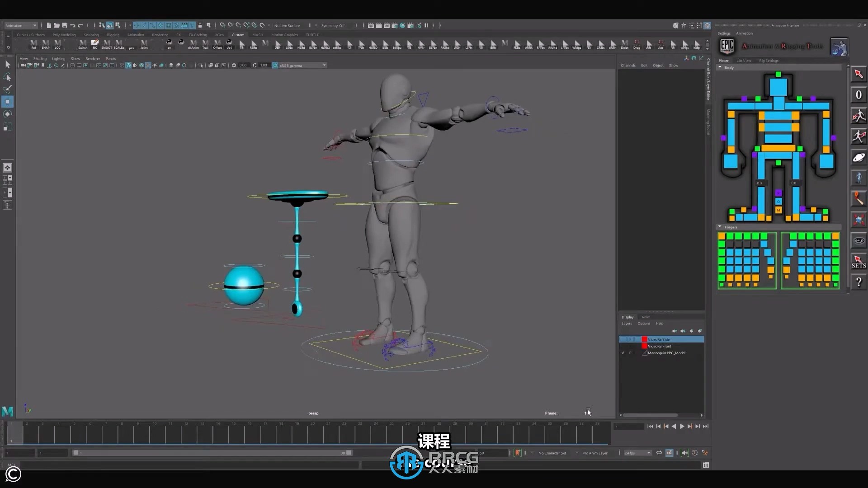The width and height of the screenshot is (868, 488).
Task: Click the current frame field beside playback controls
Action: [x=628, y=427]
